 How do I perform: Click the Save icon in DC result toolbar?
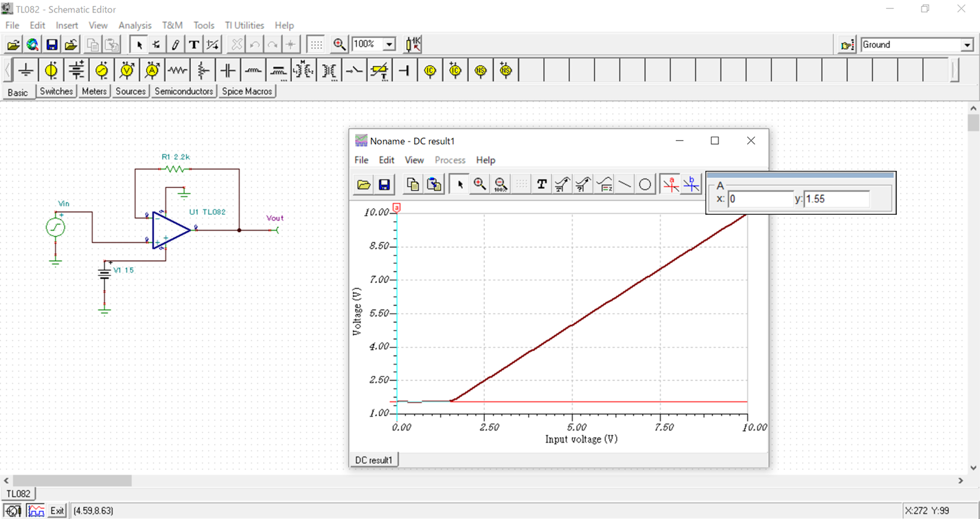point(385,184)
